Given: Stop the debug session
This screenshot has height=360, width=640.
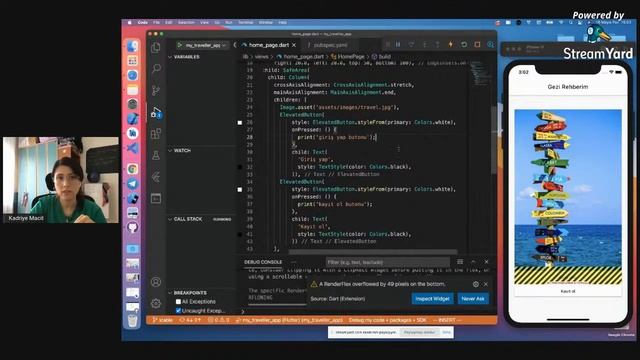Looking at the screenshot, I should tap(477, 44).
